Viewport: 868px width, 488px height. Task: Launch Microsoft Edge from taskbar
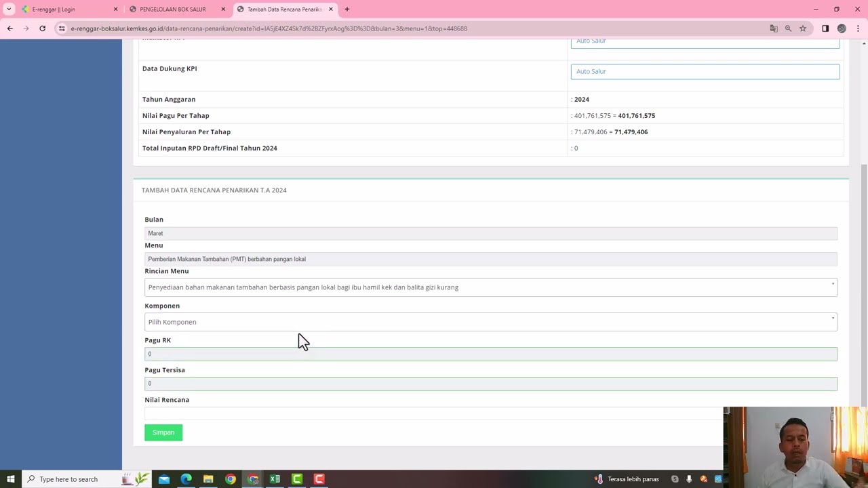click(x=186, y=479)
